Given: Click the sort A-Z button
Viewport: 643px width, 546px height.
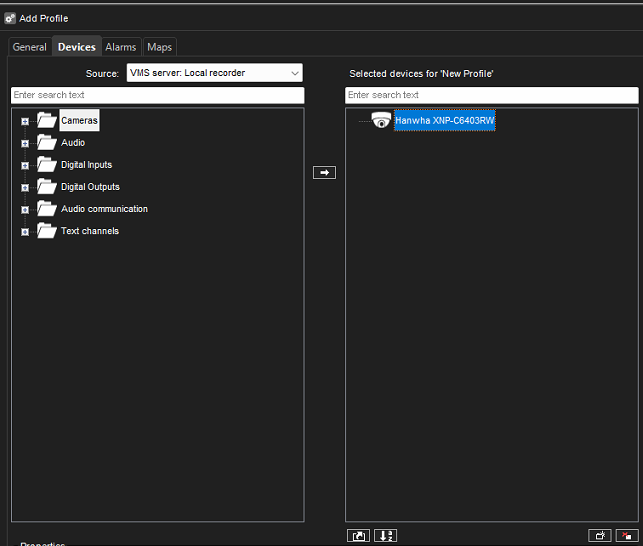Looking at the screenshot, I should click(385, 536).
